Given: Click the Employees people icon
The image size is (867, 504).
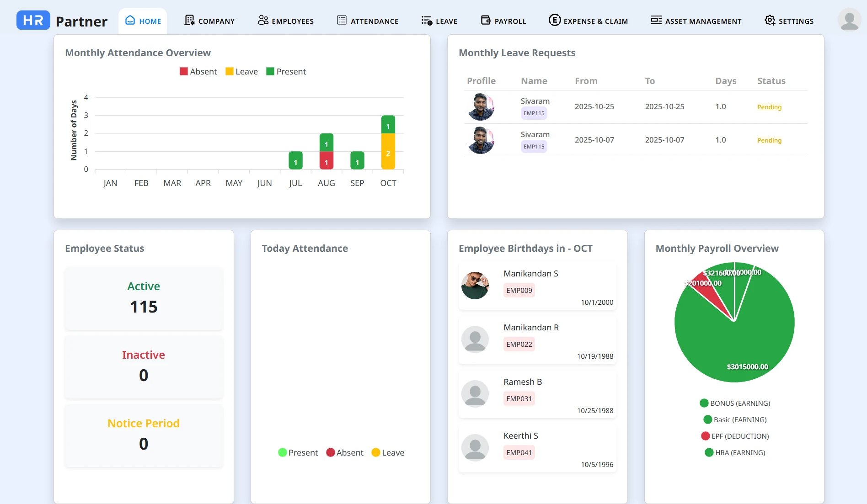Looking at the screenshot, I should 263,21.
